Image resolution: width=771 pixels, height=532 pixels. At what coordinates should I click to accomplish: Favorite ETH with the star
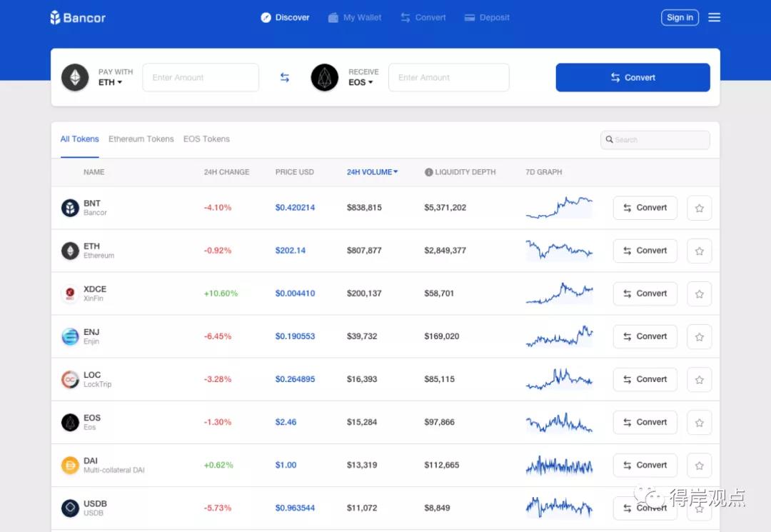pyautogui.click(x=699, y=251)
